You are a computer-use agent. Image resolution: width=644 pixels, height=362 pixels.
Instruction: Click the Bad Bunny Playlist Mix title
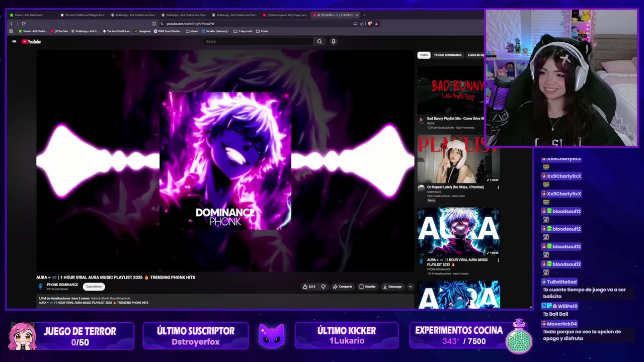tap(455, 119)
